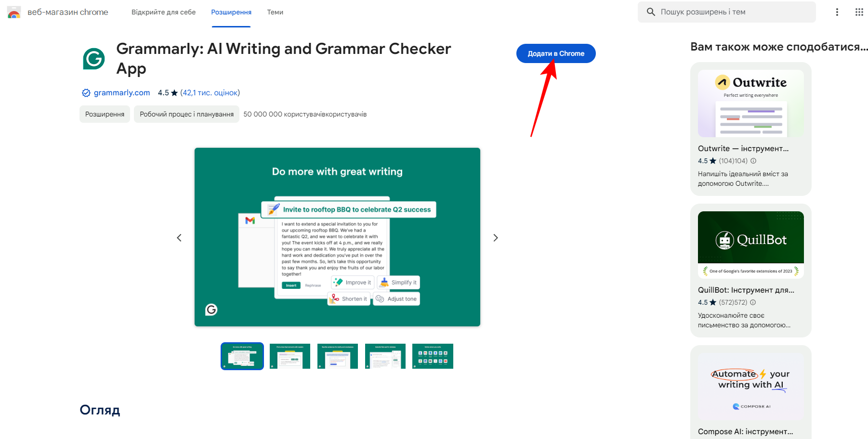Click the green Grammarly logo icon
868x439 pixels.
tap(94, 59)
